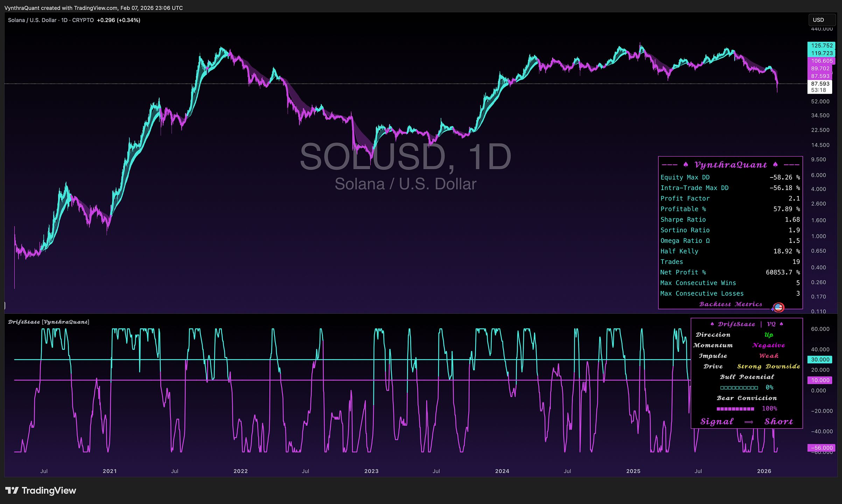This screenshot has height=504, width=842.
Task: Open the USD currency selector
Action: pos(822,20)
